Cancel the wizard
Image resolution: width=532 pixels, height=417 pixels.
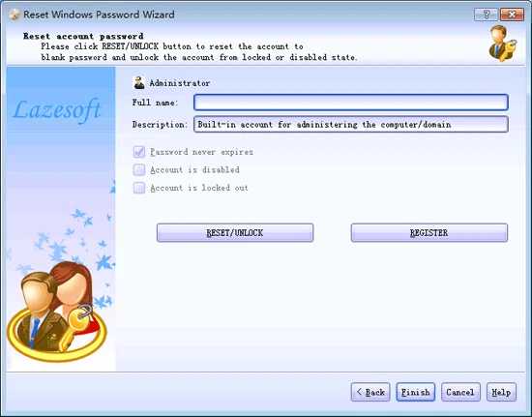(460, 392)
